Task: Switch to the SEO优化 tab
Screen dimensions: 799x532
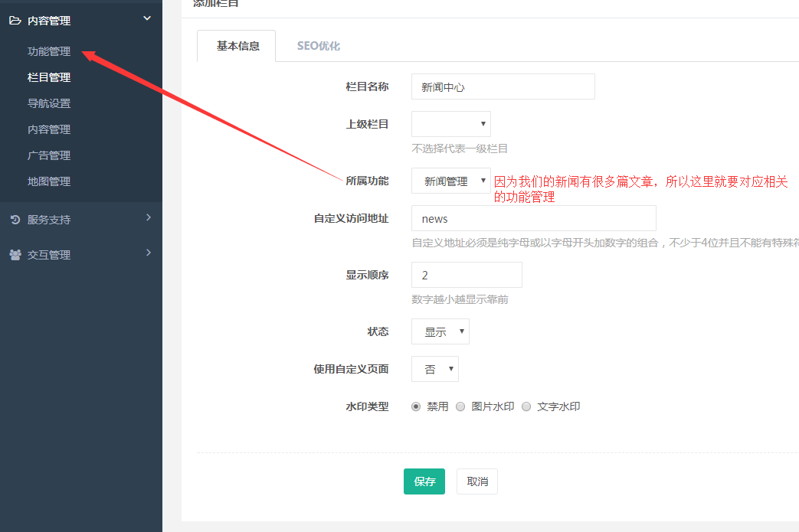Action: (318, 46)
